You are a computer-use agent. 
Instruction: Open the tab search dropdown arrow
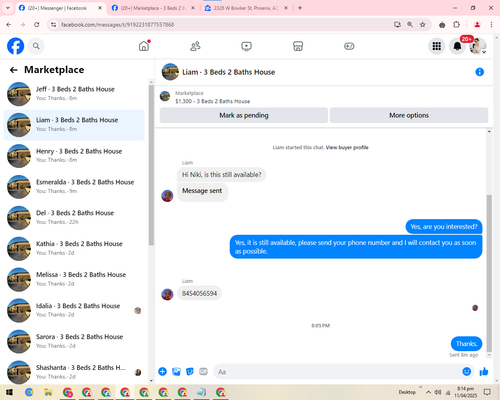[7, 8]
